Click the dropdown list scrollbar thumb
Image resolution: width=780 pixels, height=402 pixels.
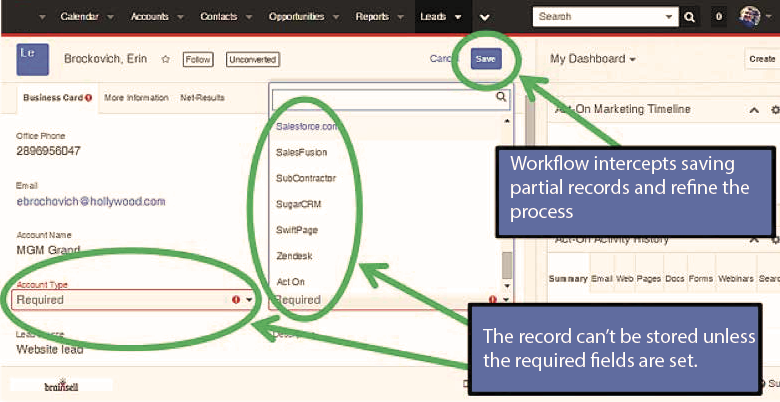coord(507,266)
